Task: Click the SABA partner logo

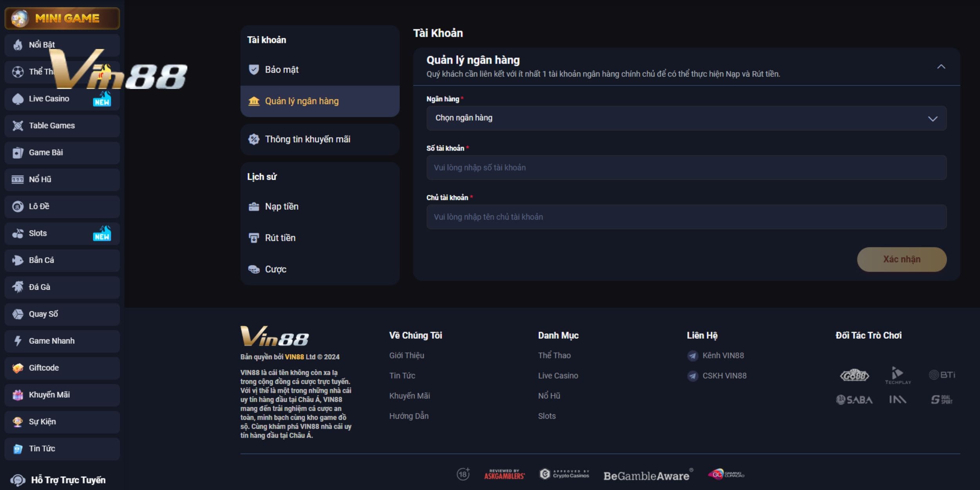Action: 854,399
